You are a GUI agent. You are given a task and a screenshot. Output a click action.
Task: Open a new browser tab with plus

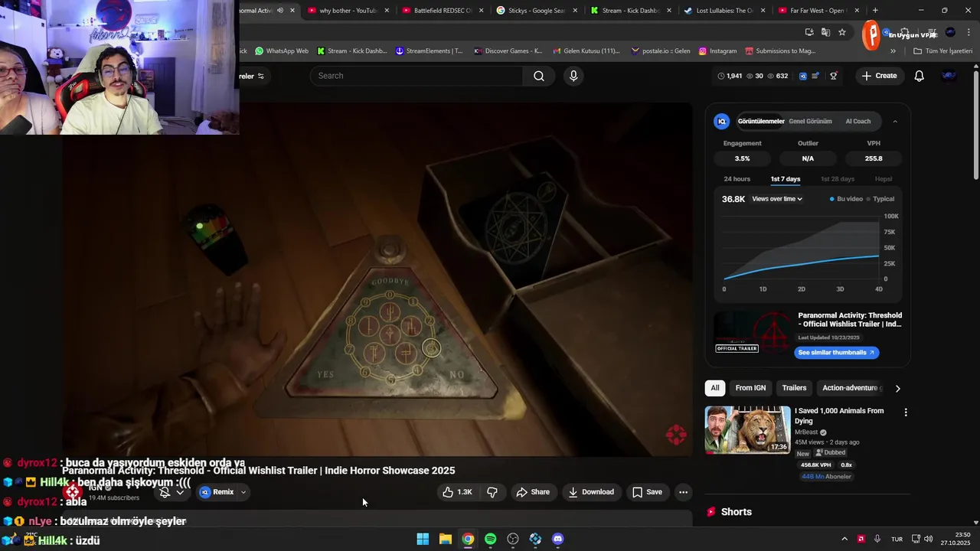tap(875, 11)
